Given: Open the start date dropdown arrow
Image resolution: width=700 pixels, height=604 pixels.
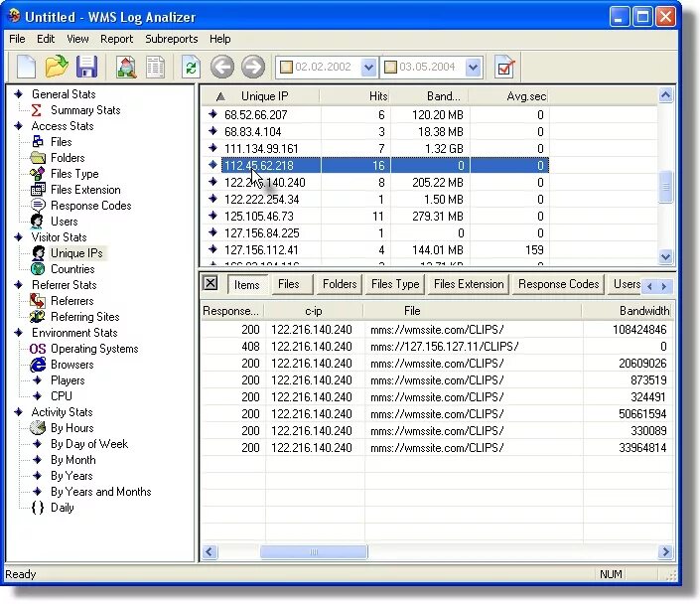Looking at the screenshot, I should click(368, 68).
